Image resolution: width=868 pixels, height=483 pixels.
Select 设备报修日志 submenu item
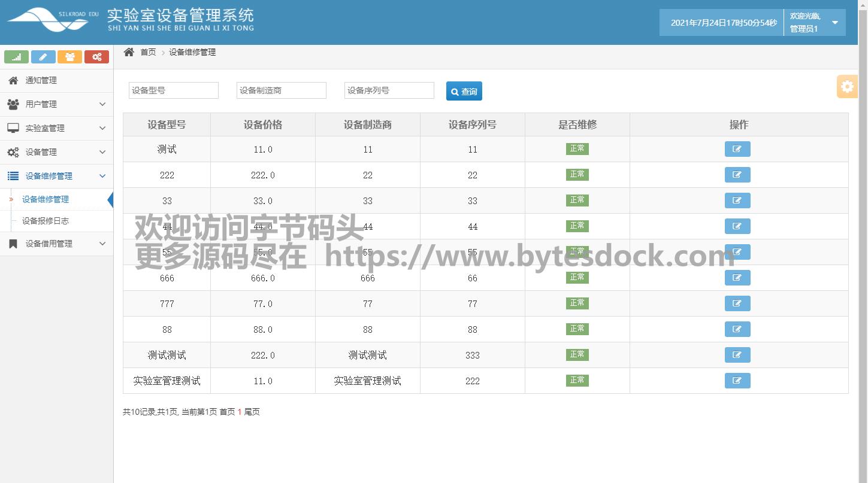(x=46, y=221)
